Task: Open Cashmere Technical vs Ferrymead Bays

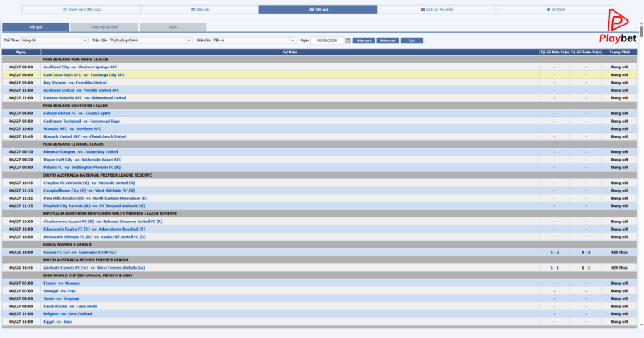Action: (x=82, y=121)
